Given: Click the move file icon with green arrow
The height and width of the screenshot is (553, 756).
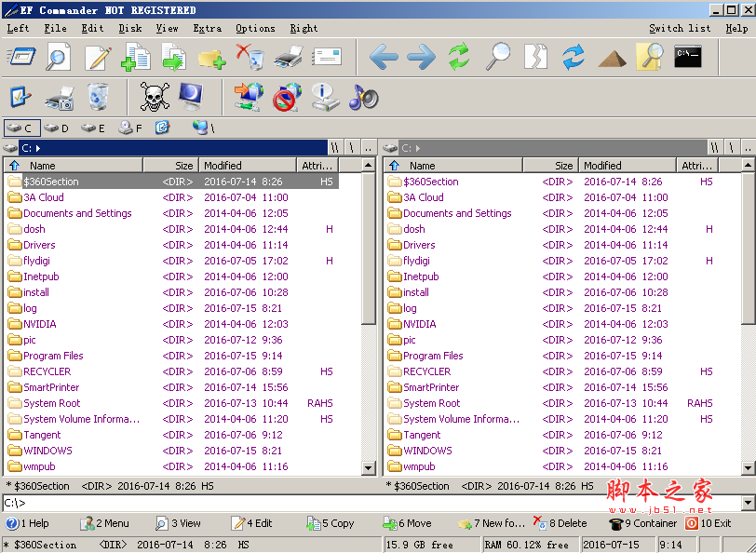Looking at the screenshot, I should coord(173,58).
